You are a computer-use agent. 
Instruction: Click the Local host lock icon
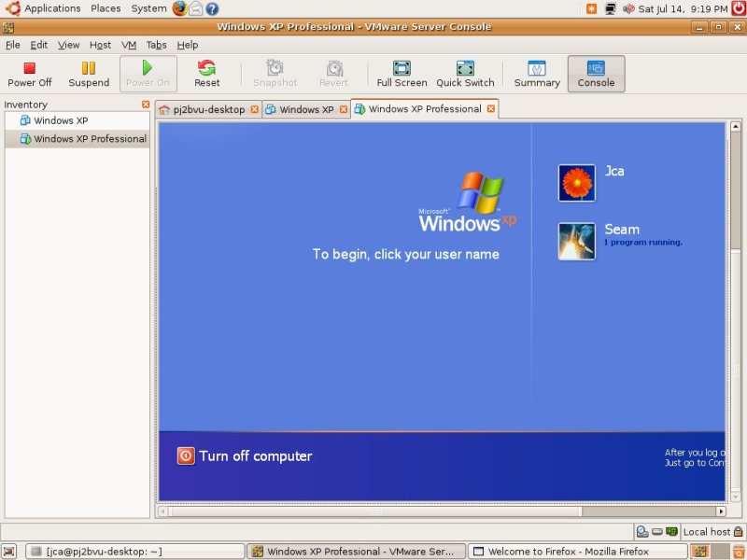[x=739, y=531]
